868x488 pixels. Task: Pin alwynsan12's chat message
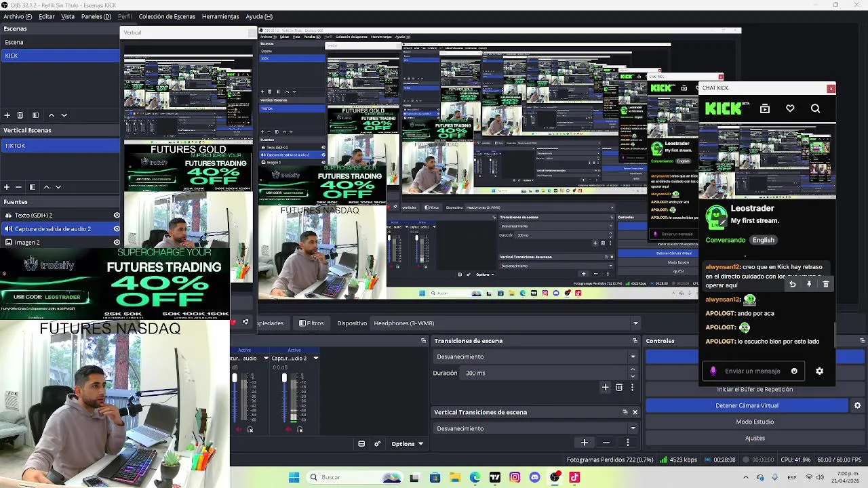809,285
